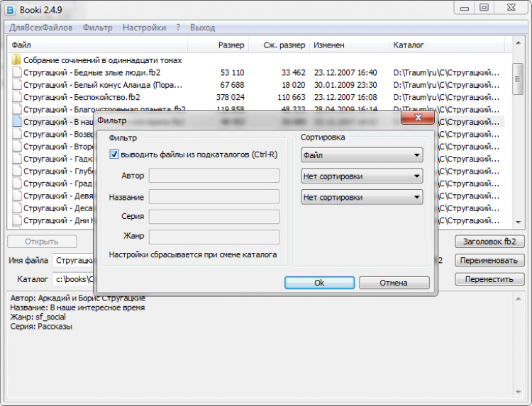Open the first sorting dropdown showing Файл

362,155
